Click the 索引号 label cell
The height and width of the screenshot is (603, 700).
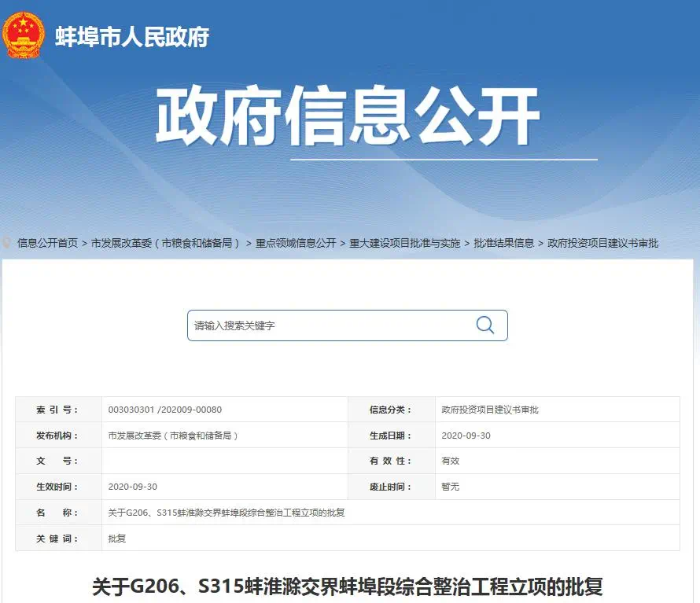(x=58, y=410)
